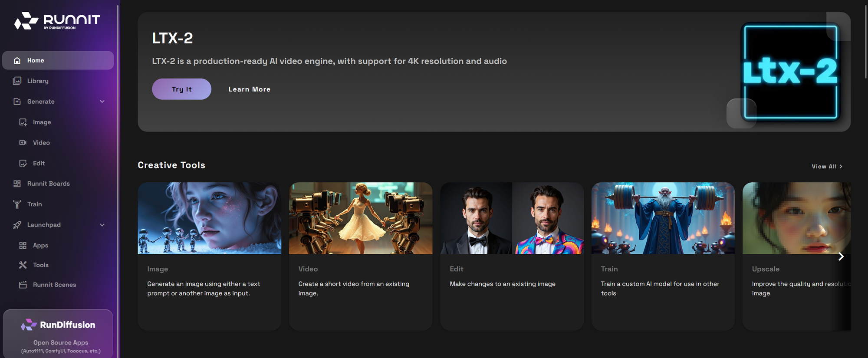Click the LTX-2 neon banner image

pos(790,72)
